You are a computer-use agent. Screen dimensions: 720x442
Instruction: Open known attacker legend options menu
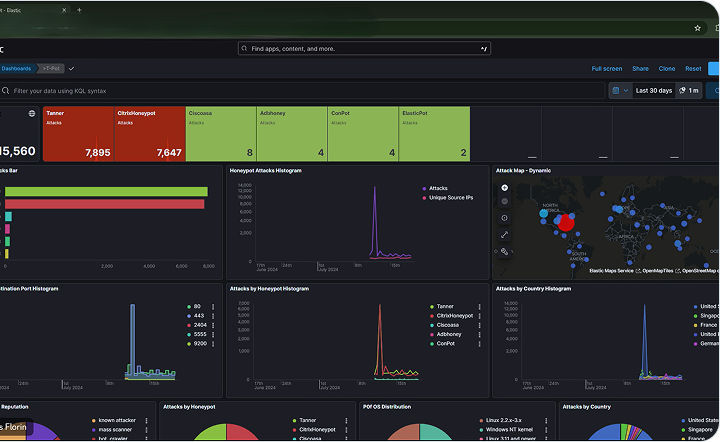click(x=146, y=420)
